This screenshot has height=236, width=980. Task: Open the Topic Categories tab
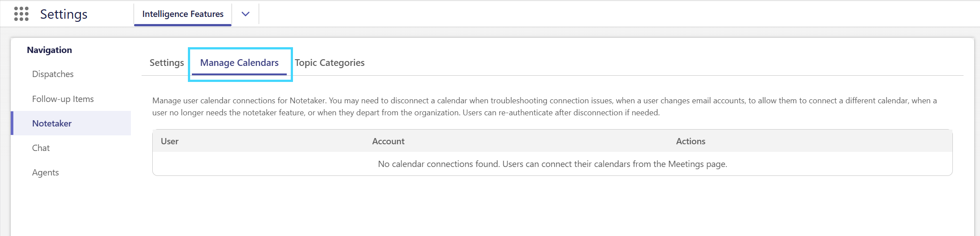[329, 63]
